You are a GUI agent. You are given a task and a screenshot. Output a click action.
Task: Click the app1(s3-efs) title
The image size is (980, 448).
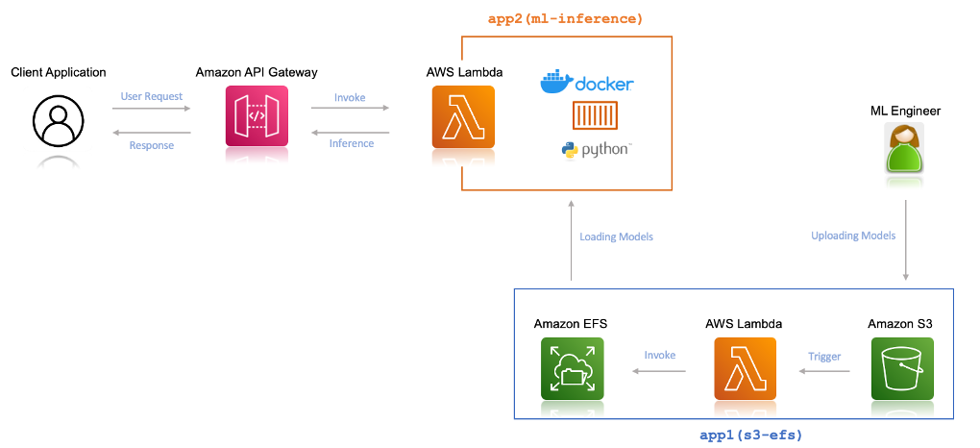click(x=750, y=434)
